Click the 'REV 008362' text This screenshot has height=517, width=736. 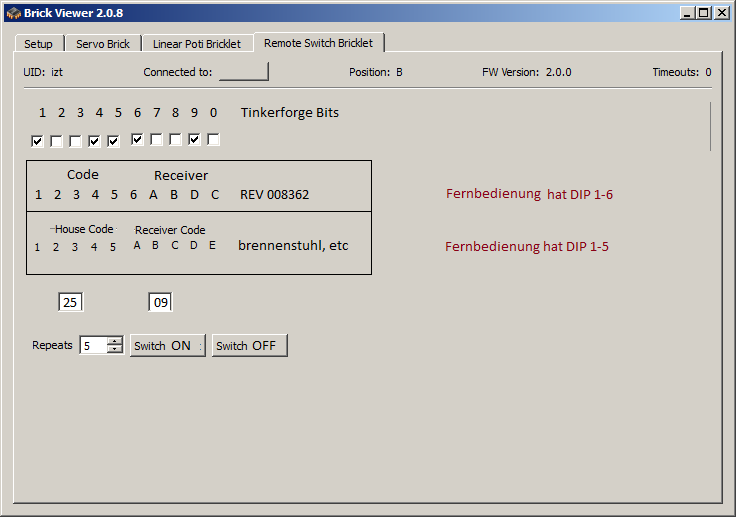pos(275,194)
